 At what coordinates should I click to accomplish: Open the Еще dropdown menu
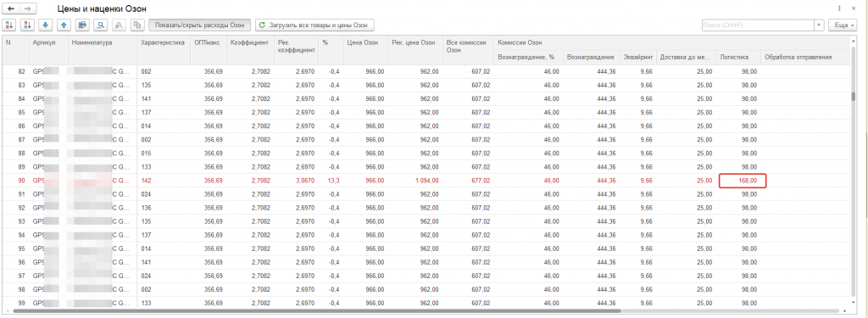(x=843, y=25)
